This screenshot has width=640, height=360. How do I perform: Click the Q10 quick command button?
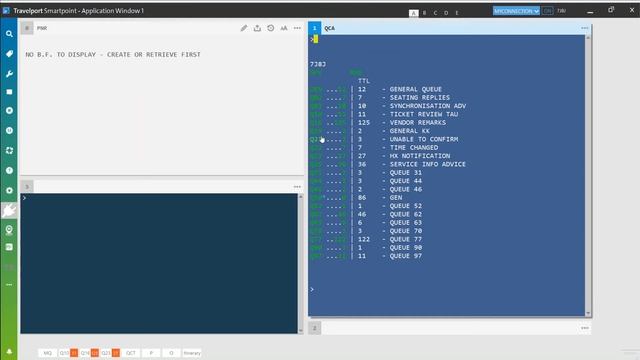(68, 353)
